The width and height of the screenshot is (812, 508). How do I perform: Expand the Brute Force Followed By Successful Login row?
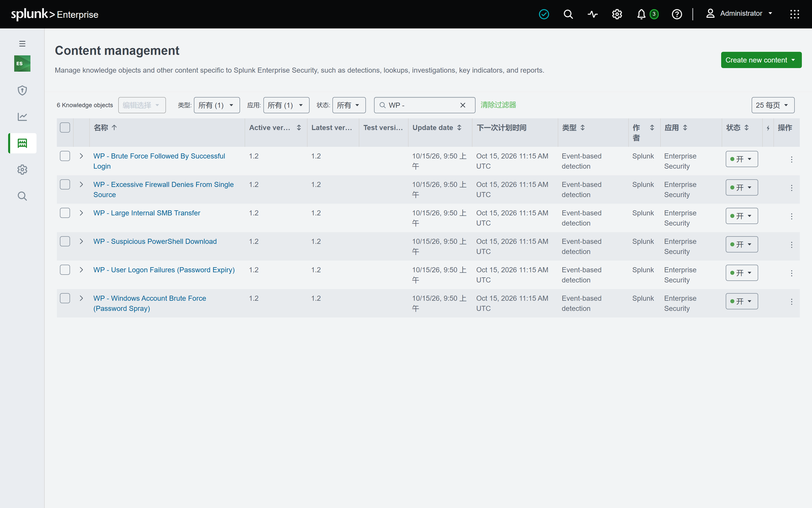pos(81,156)
